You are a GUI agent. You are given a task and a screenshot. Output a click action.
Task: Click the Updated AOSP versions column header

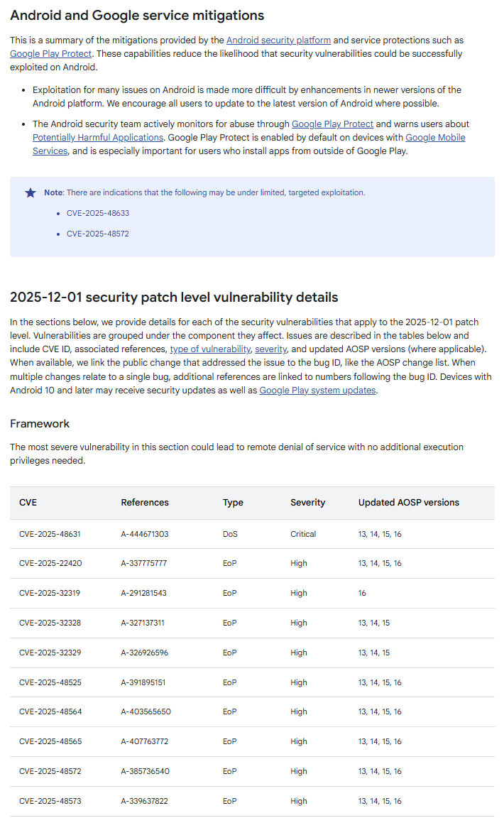[x=408, y=503]
